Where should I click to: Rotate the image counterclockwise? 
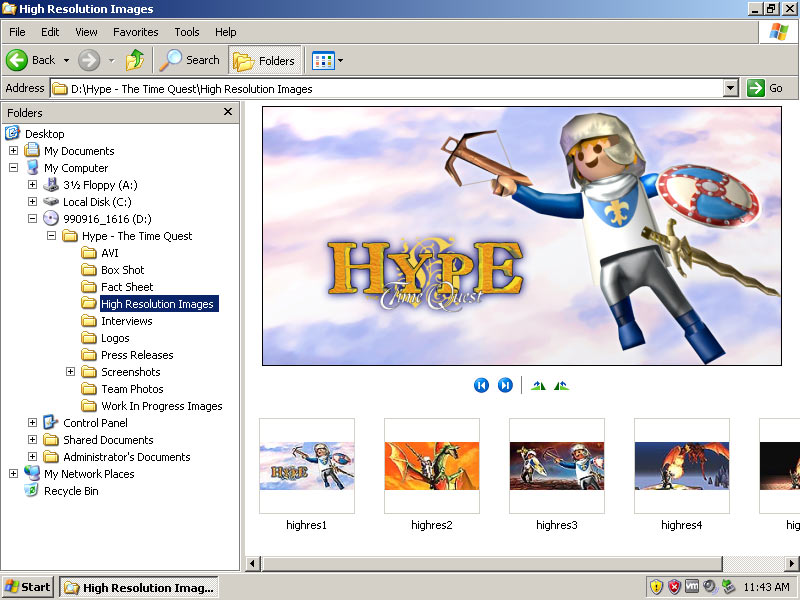coord(561,386)
